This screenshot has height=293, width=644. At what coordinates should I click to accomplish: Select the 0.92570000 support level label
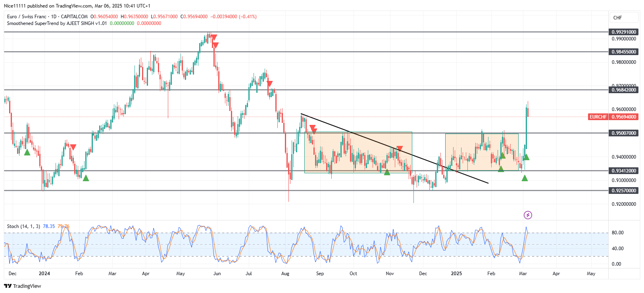pyautogui.click(x=624, y=191)
